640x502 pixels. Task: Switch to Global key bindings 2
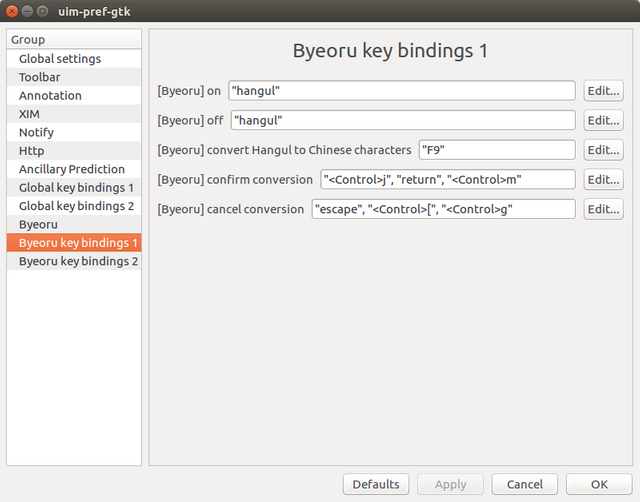(x=76, y=206)
